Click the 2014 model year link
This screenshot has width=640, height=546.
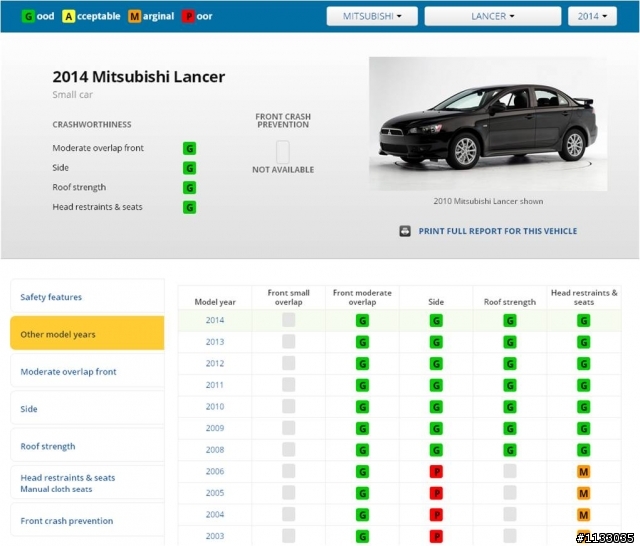(215, 320)
